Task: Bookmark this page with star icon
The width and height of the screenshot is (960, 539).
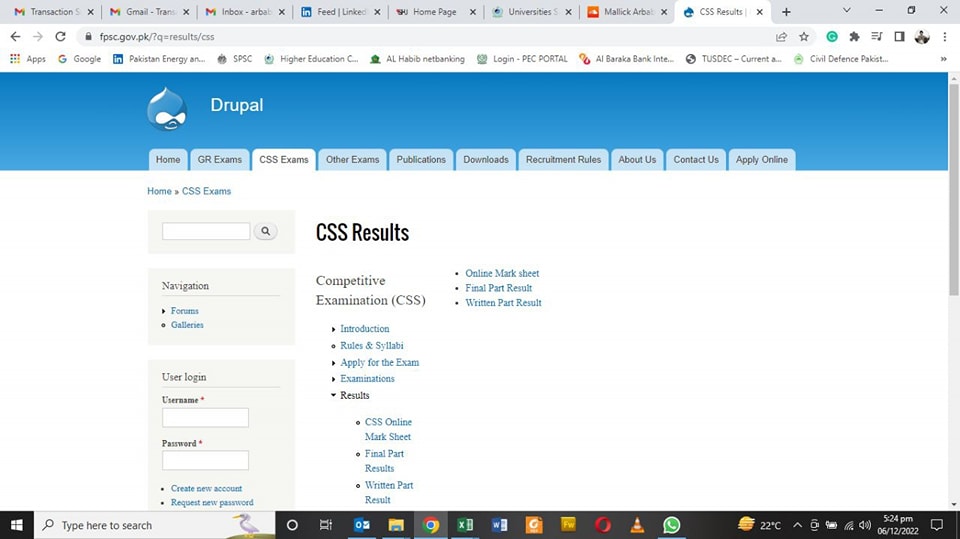Action: tap(804, 37)
